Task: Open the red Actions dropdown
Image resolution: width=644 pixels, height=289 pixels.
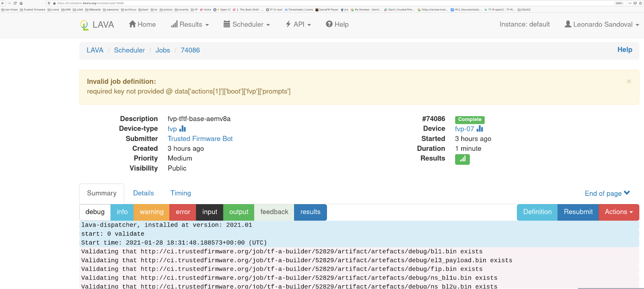Action: tap(619, 212)
